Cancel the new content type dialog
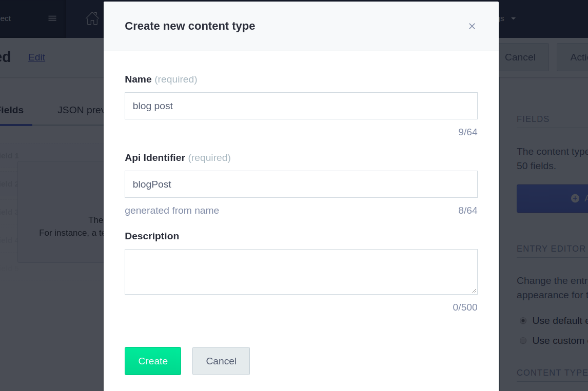588x391 pixels. pyautogui.click(x=221, y=361)
